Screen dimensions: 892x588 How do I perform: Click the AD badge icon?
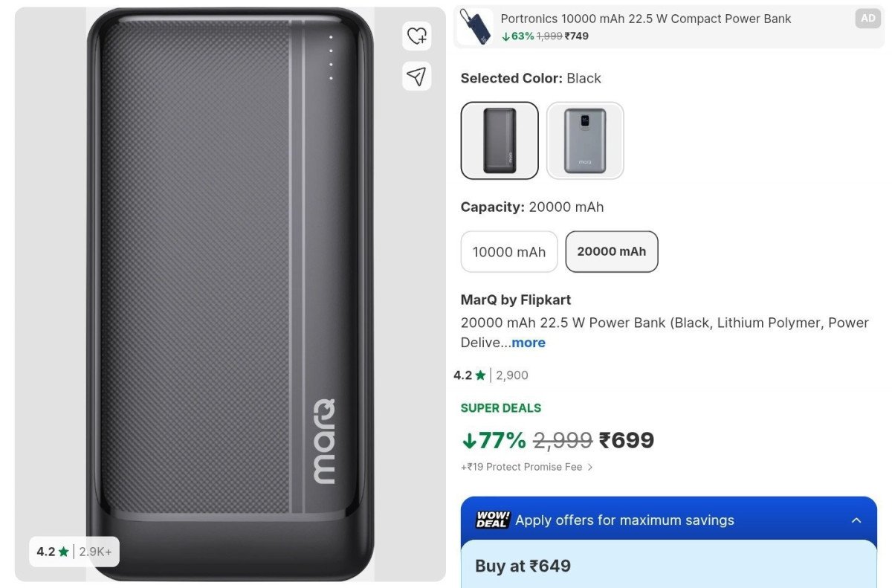pyautogui.click(x=868, y=19)
